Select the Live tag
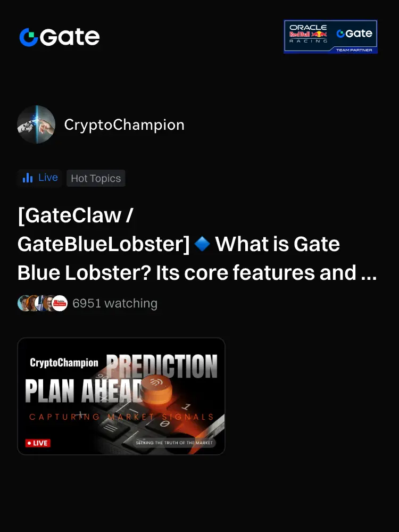This screenshot has width=399, height=532. [40, 178]
